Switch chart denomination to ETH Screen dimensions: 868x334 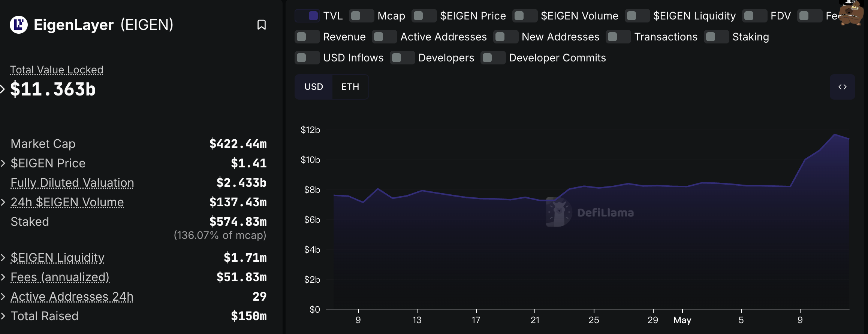[350, 87]
